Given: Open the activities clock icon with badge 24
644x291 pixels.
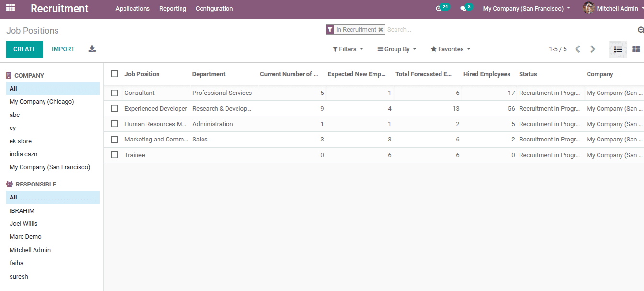Looking at the screenshot, I should 443,8.
